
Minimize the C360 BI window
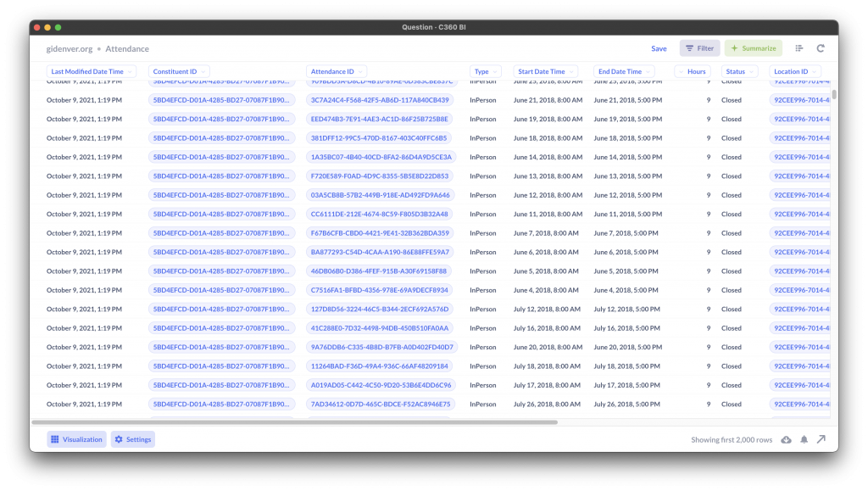point(47,27)
